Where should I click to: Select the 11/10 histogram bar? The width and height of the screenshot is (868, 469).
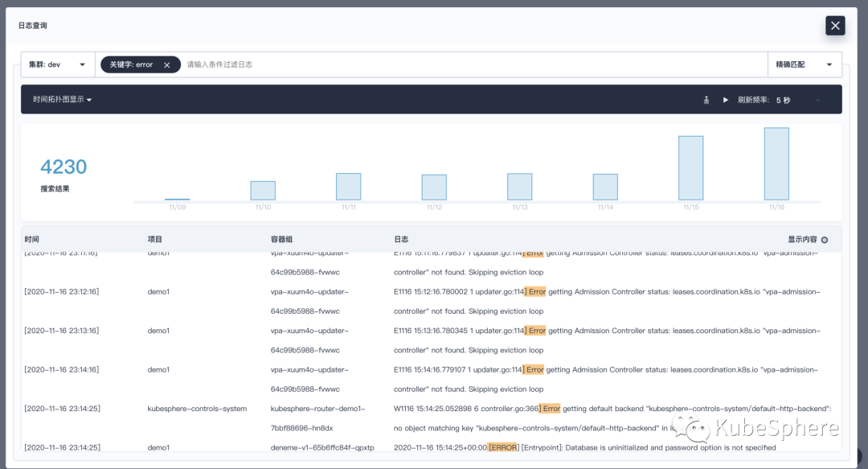click(x=263, y=190)
